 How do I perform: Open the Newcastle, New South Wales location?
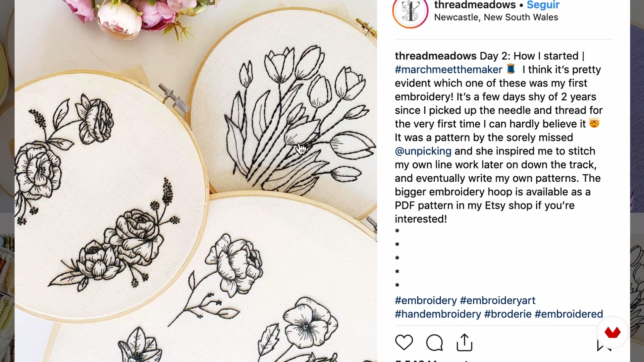(496, 17)
